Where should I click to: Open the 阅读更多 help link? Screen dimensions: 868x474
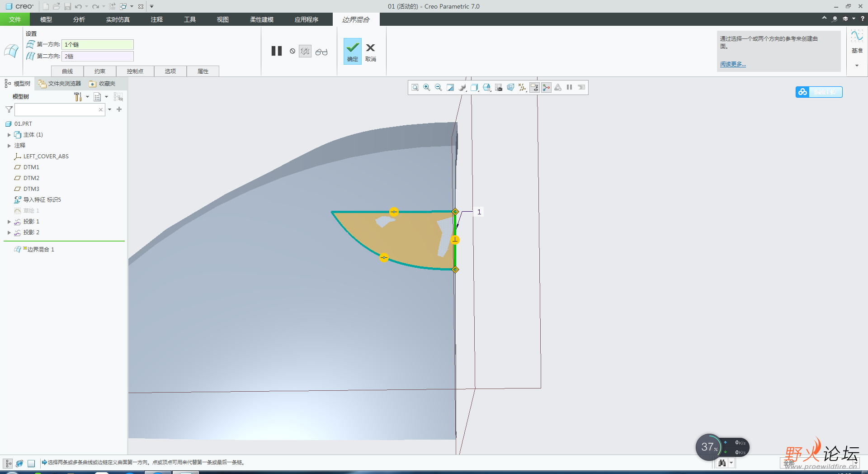coord(733,64)
